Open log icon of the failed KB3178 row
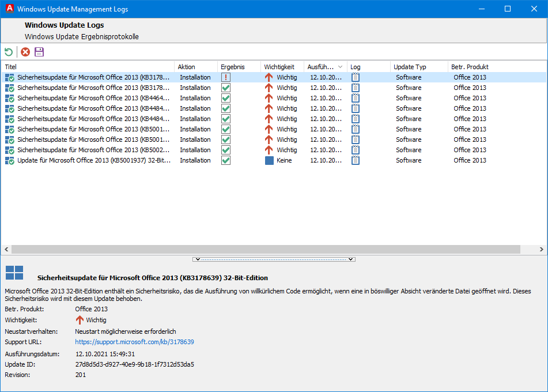The image size is (548, 392). click(356, 77)
